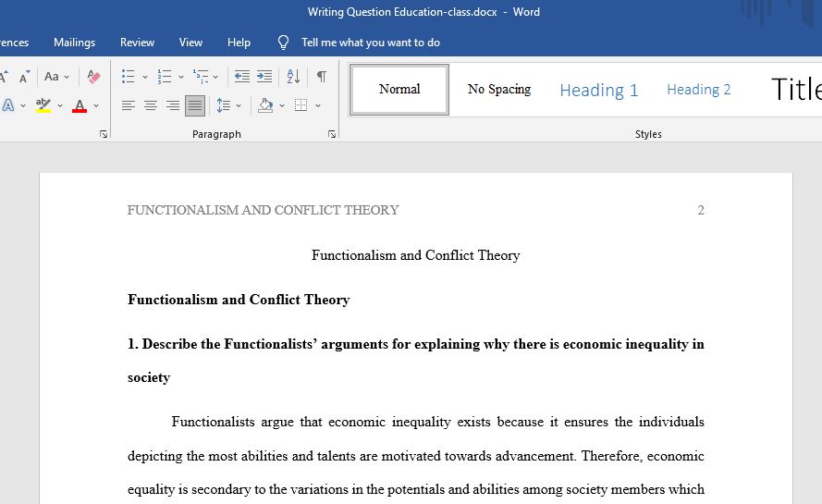Click the word society in the heading
The width and height of the screenshot is (822, 504).
pyautogui.click(x=149, y=377)
